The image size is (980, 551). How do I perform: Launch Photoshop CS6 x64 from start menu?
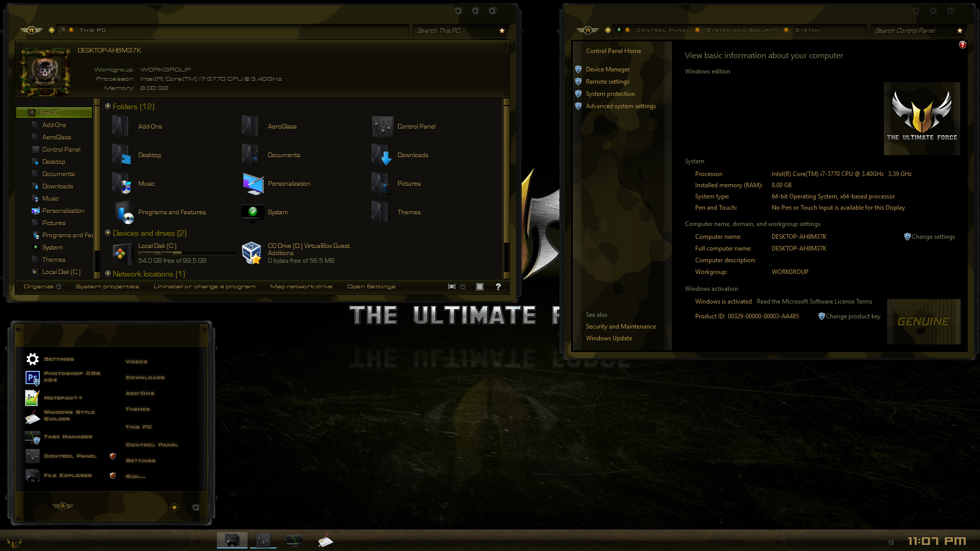pos(33,378)
